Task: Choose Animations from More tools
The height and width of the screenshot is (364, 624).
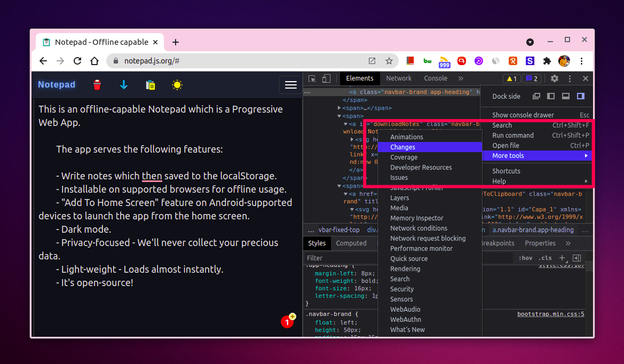Action: [x=430, y=137]
